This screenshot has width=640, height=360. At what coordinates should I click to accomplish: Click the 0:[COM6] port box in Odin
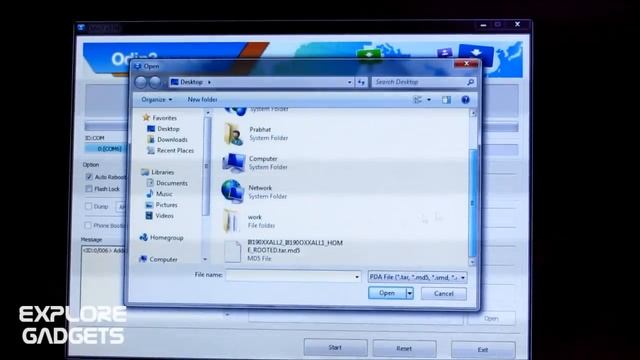(105, 149)
